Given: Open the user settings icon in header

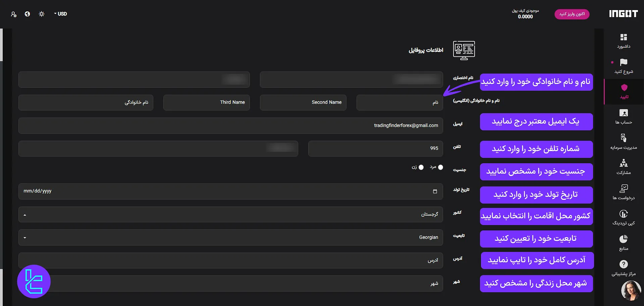Looking at the screenshot, I should (14, 14).
